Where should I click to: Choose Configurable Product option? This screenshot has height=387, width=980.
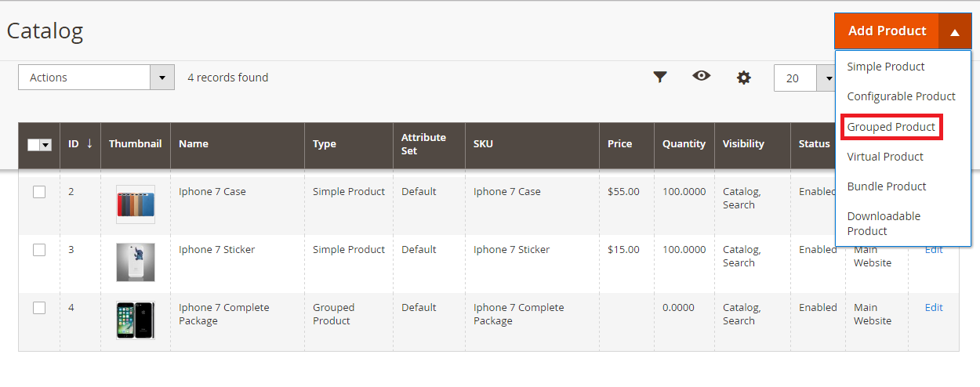point(901,96)
